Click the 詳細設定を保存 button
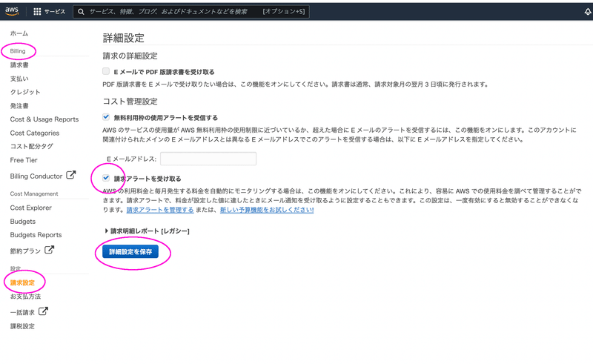Screen dimensions: 593x364 pos(130,251)
